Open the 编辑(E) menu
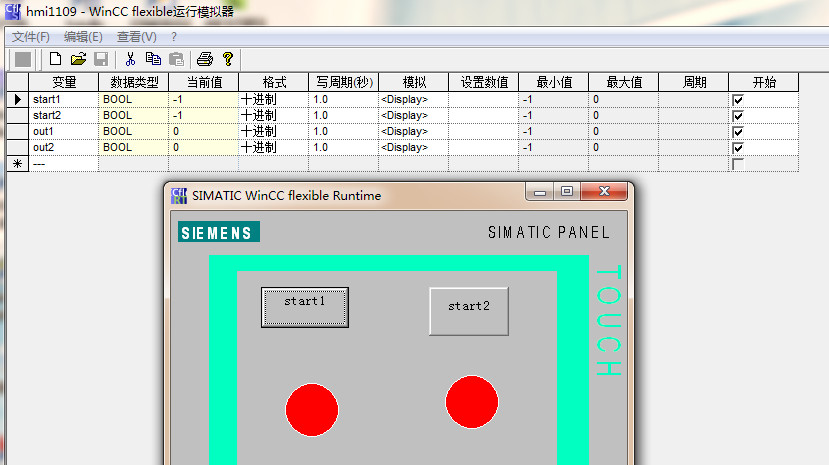The image size is (829, 465). [x=83, y=37]
